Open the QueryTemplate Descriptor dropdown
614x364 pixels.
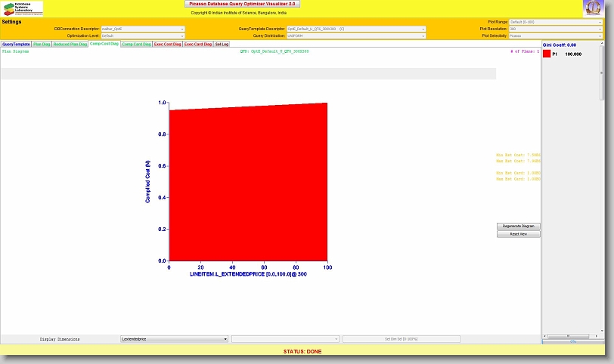click(x=355, y=29)
